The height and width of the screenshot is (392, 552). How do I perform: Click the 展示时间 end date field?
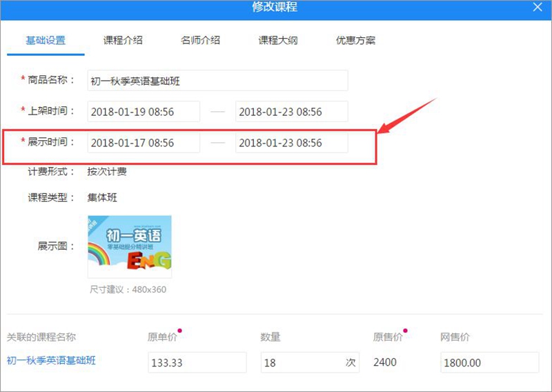[291, 143]
